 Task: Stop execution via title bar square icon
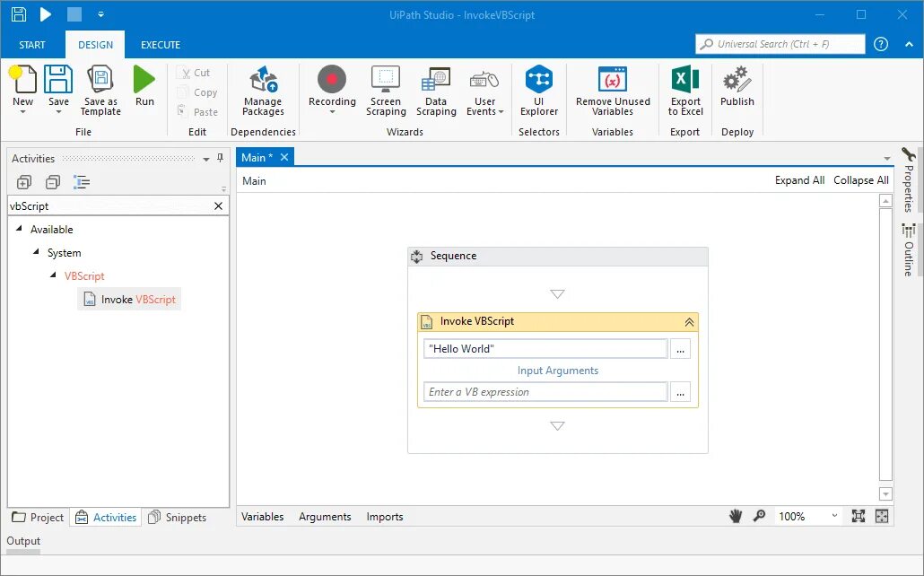(74, 14)
